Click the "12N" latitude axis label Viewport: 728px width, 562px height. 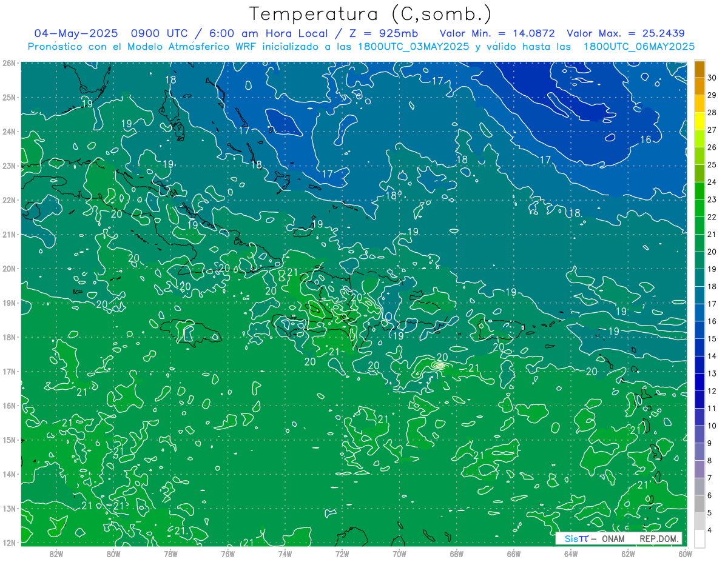coord(9,543)
